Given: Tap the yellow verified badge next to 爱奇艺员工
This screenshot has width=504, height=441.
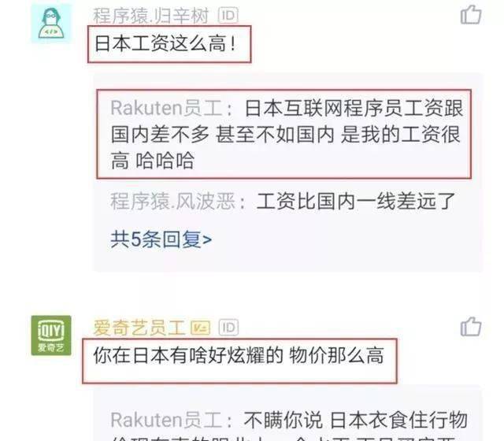Looking at the screenshot, I should pos(200,328).
